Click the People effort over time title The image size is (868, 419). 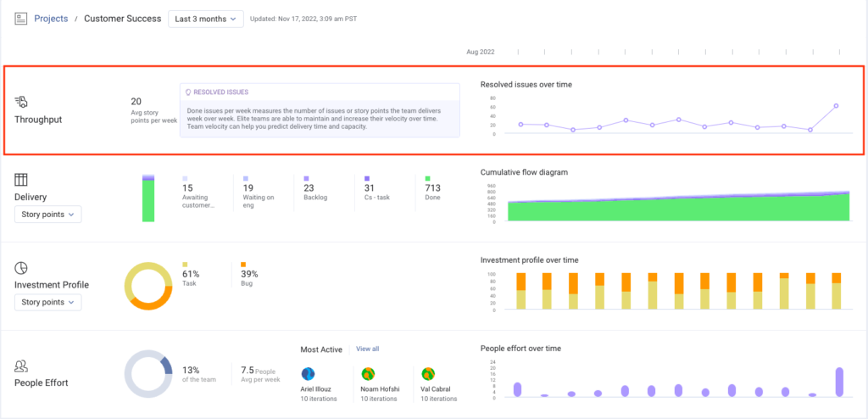(521, 348)
